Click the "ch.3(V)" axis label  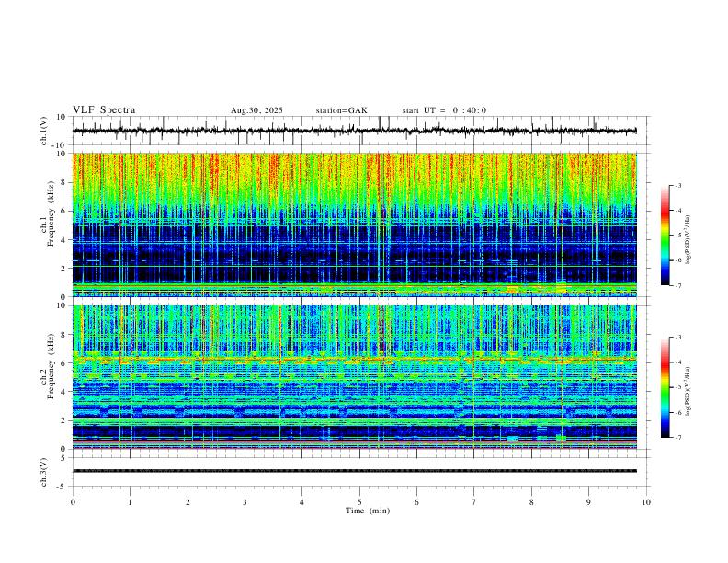click(x=44, y=472)
